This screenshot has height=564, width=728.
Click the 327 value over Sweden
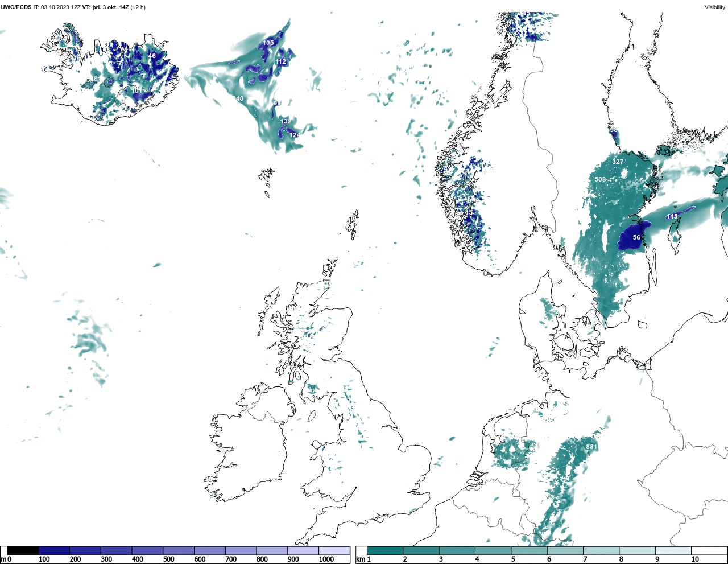[x=618, y=162]
